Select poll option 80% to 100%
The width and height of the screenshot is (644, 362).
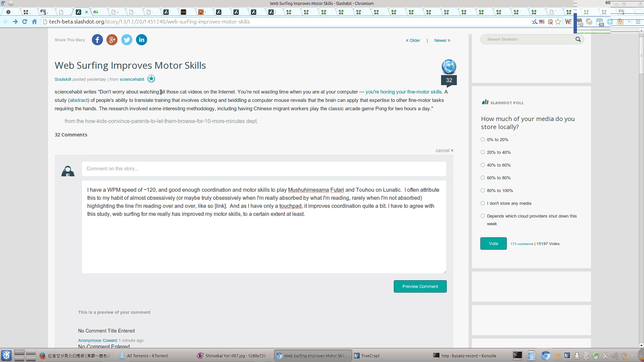[x=482, y=190]
